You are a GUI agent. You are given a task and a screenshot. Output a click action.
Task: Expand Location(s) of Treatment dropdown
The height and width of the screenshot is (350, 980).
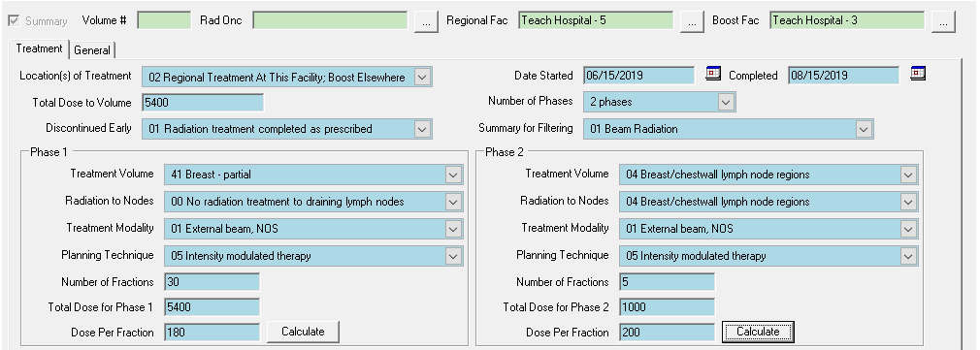click(x=422, y=78)
